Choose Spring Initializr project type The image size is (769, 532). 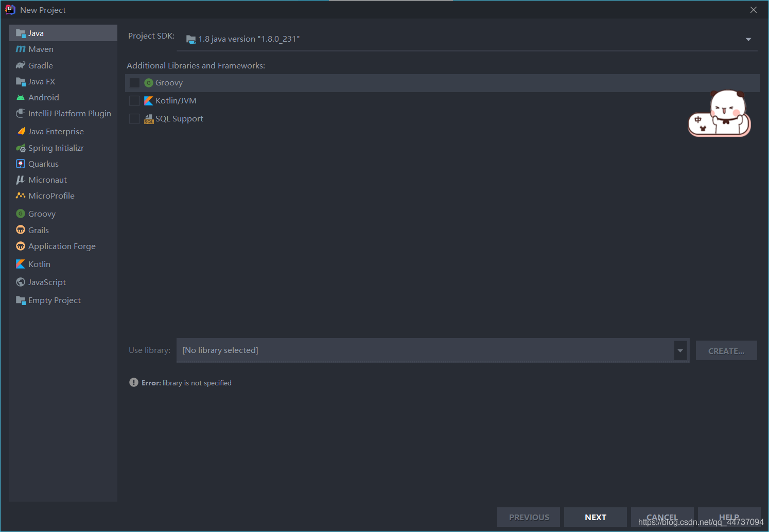pyautogui.click(x=63, y=148)
